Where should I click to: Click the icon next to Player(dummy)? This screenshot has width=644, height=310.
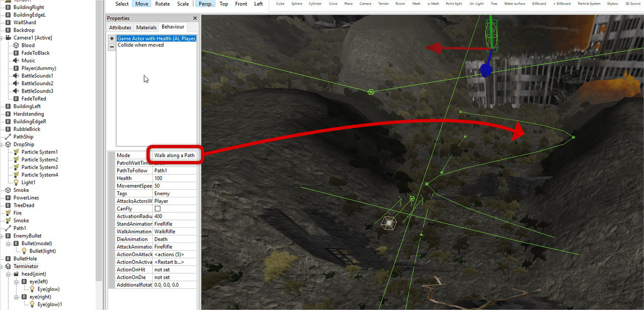[16, 68]
